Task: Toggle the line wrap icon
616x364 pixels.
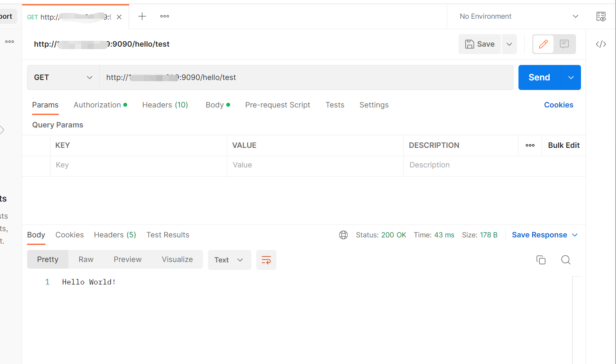Action: tap(266, 260)
